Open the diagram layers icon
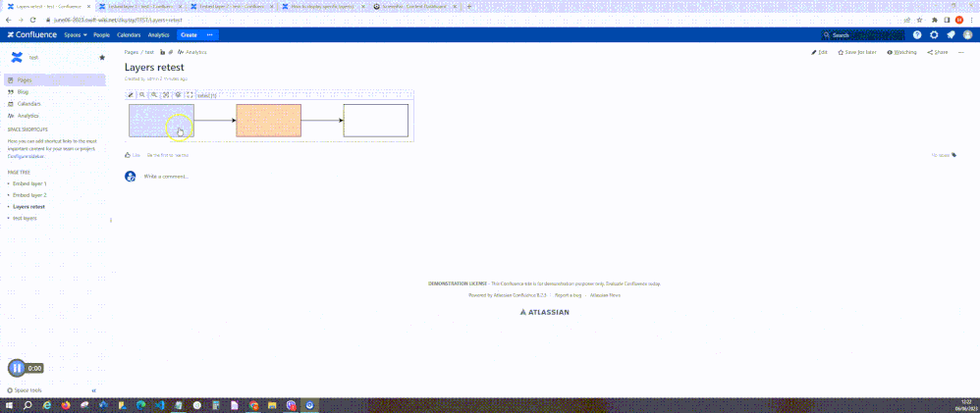 (178, 95)
